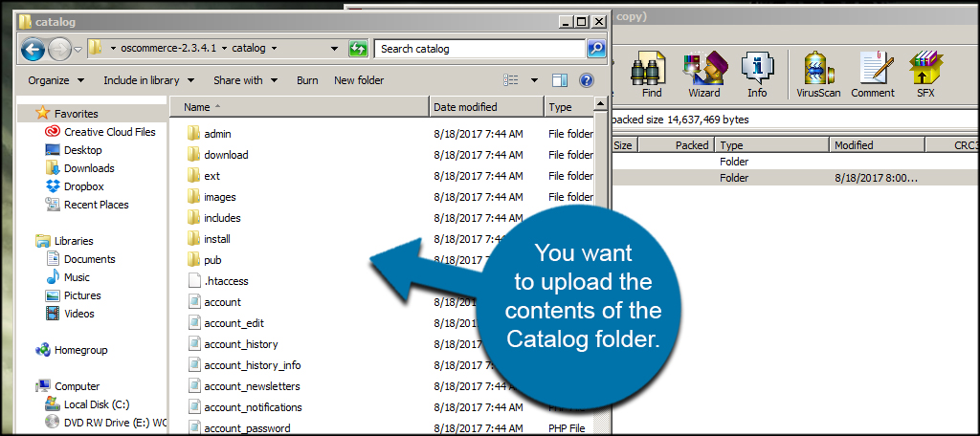Screen dimensions: 980x436
Task: Select the account_history_info file
Action: (x=244, y=365)
